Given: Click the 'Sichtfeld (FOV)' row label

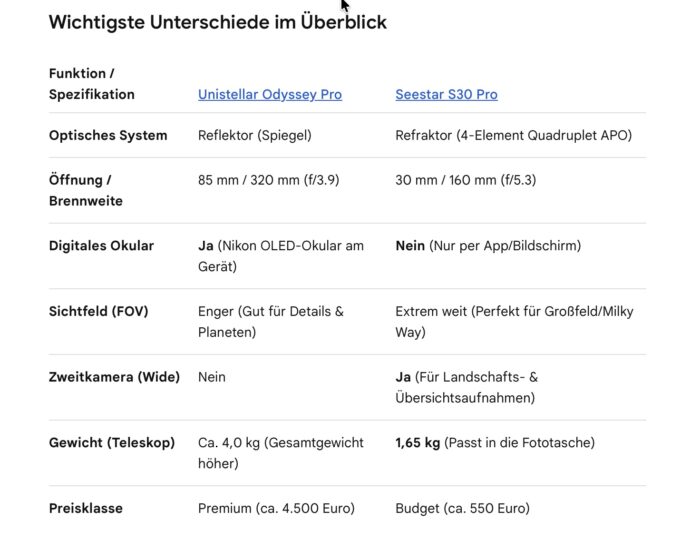Looking at the screenshot, I should click(x=99, y=311).
